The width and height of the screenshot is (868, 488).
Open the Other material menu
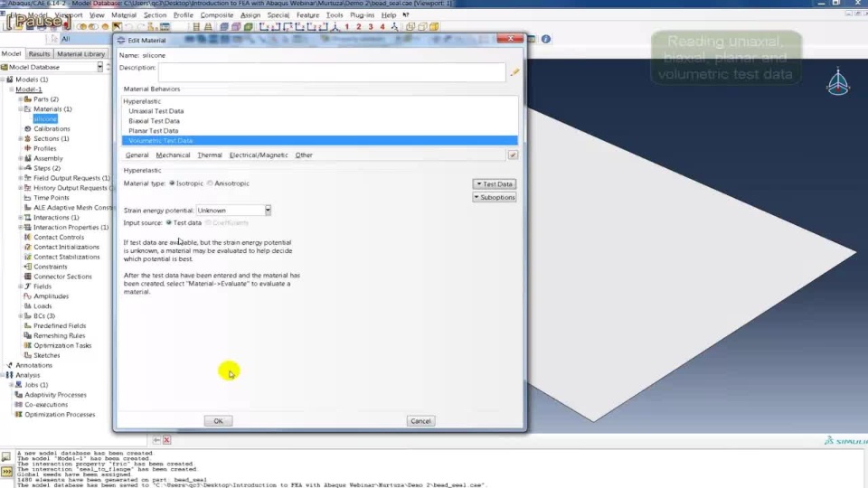tap(304, 155)
